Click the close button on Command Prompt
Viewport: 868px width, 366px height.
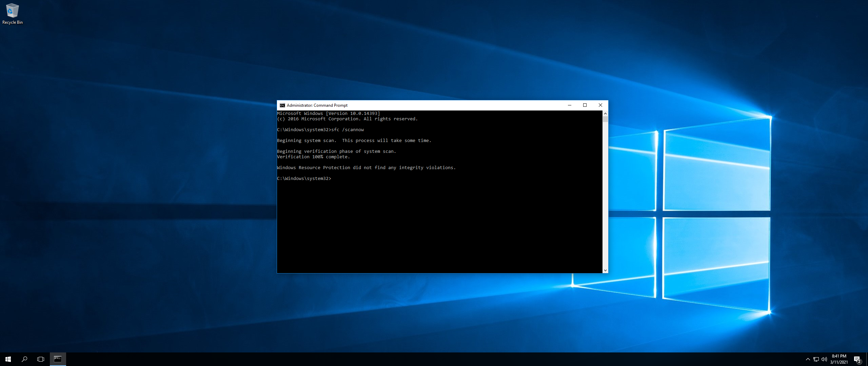[x=600, y=104]
